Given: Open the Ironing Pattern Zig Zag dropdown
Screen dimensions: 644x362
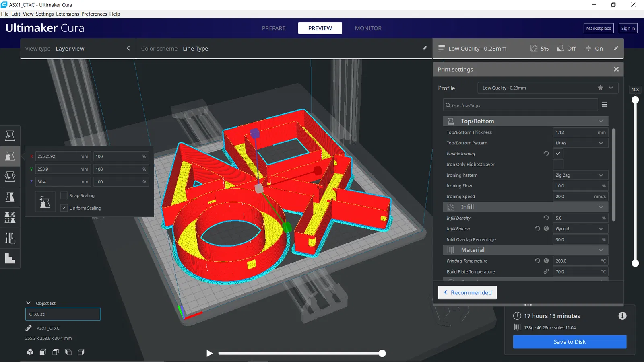Looking at the screenshot, I should [x=580, y=175].
